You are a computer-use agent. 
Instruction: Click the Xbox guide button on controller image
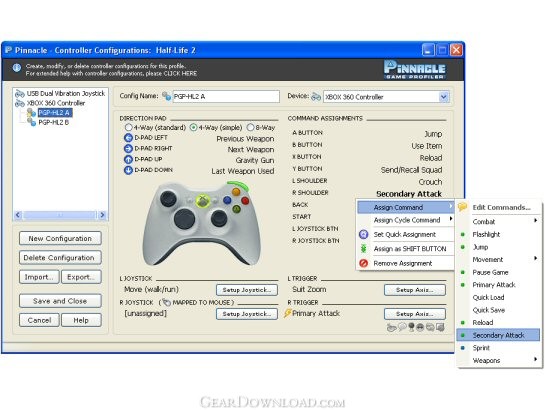(x=202, y=200)
